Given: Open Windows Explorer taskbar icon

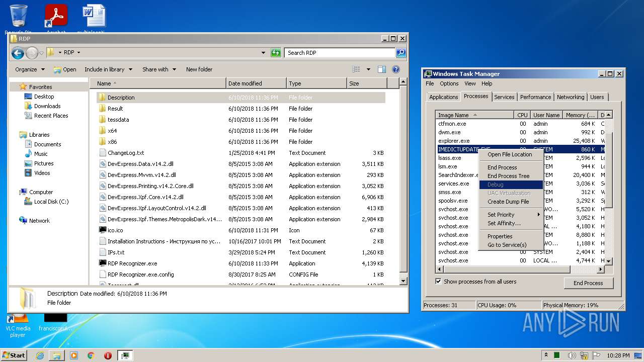Looking at the screenshot, I should click(x=57, y=355).
